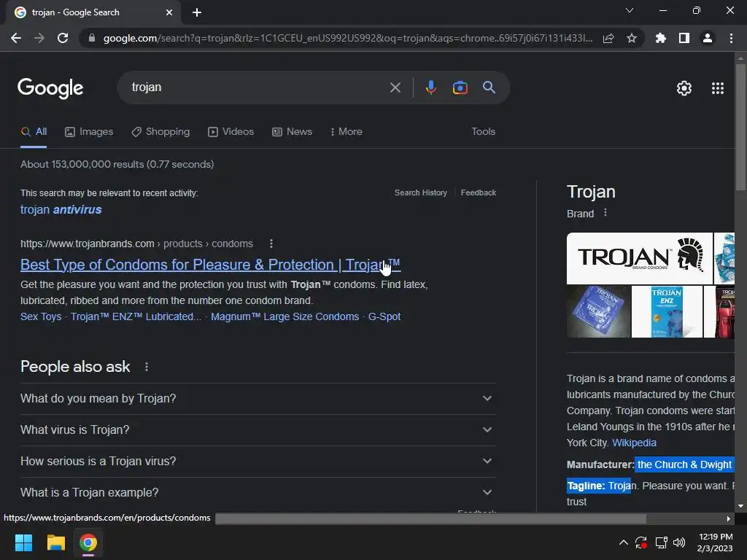
Task: Expand "What is a Trojan example?"
Action: pos(258,493)
